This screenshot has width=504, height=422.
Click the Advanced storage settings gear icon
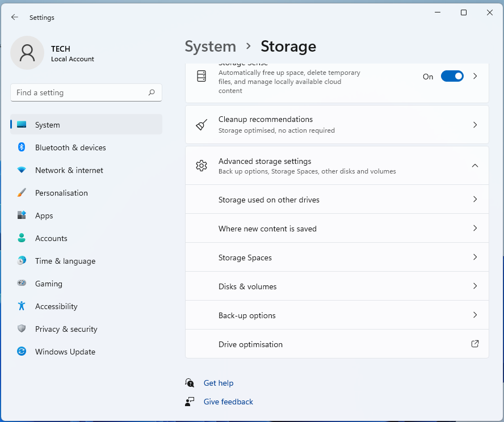(201, 166)
